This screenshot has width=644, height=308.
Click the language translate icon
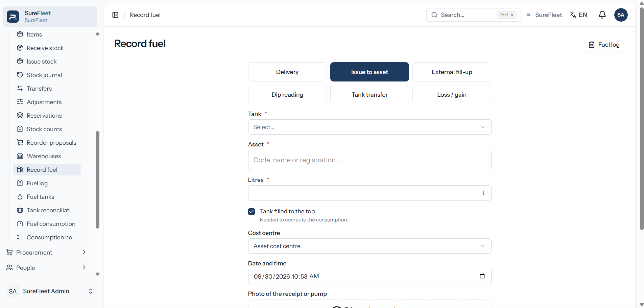pyautogui.click(x=573, y=15)
